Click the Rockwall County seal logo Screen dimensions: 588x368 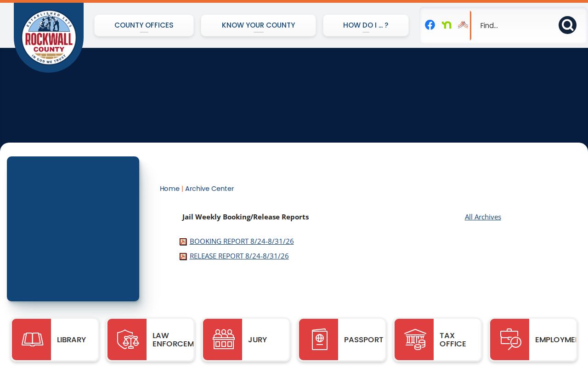(49, 38)
